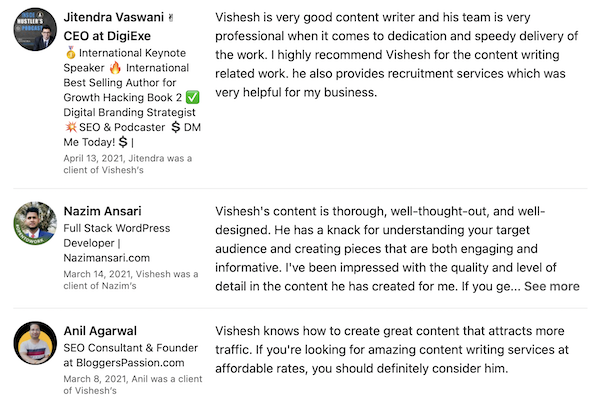Screen dimensions: 600x406
Task: Click the medal emoji before International Keynote
Action: coord(70,53)
